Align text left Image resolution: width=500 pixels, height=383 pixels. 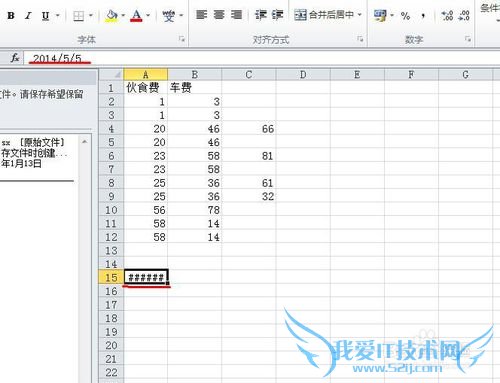(201, 15)
